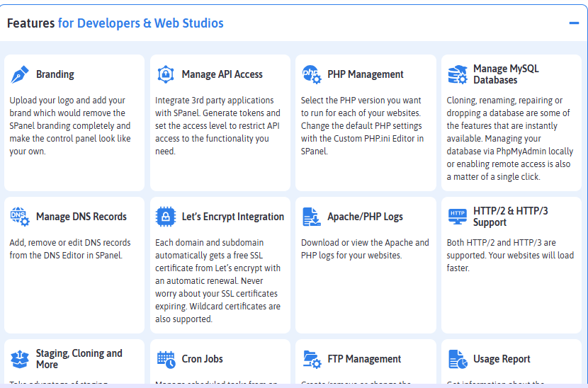
Task: Click the Manage API Access lock icon
Action: tap(165, 74)
